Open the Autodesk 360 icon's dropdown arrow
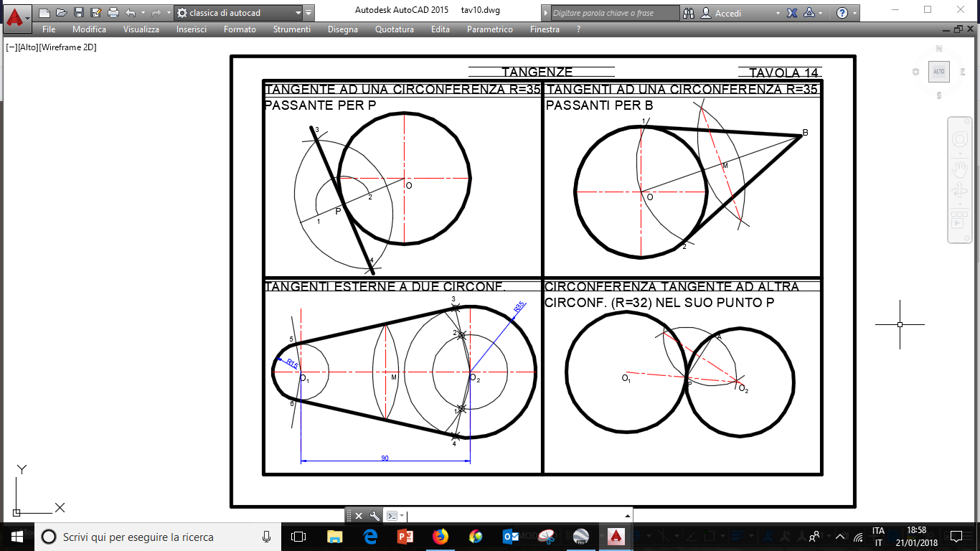 click(821, 13)
